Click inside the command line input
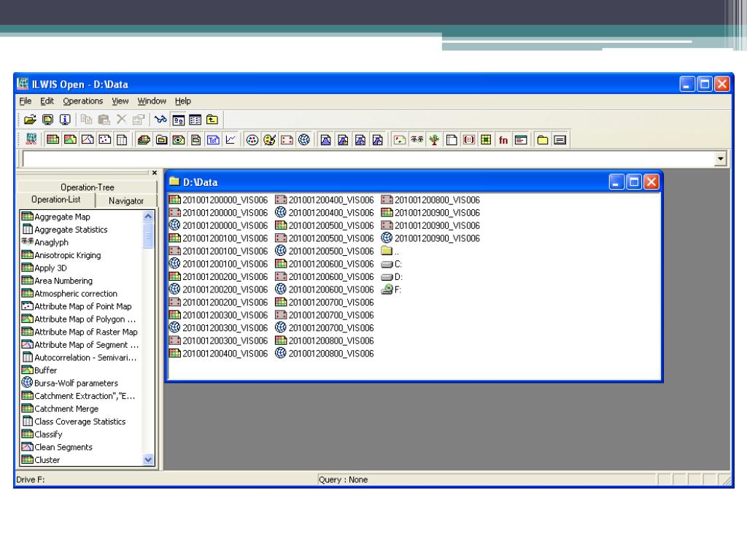Image resolution: width=747 pixels, height=560 pixels. coord(368,158)
